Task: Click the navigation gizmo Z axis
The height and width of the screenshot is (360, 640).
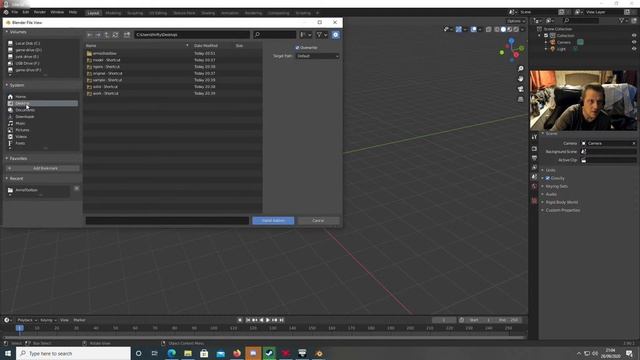Action: coord(511,40)
